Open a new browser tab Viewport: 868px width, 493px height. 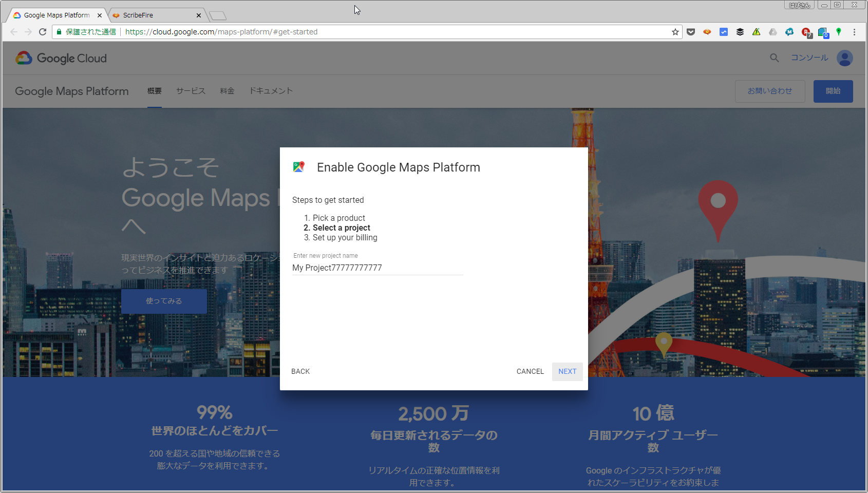pos(218,16)
